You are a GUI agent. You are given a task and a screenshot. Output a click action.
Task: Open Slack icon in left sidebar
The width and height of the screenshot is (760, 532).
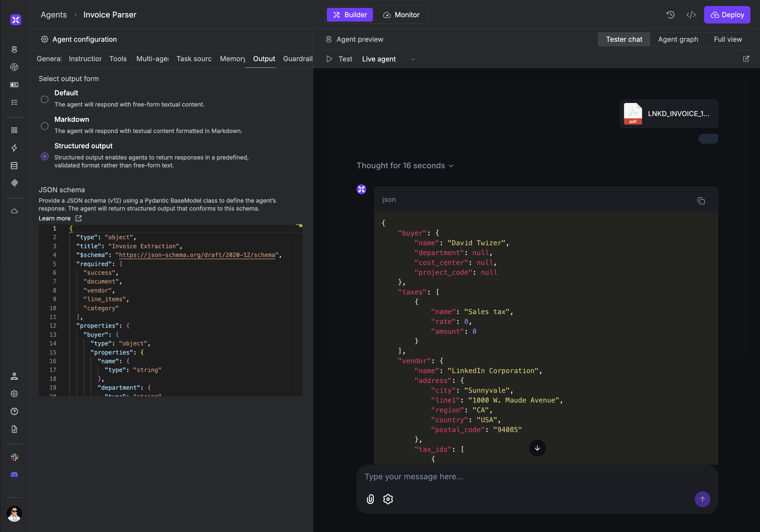14,457
